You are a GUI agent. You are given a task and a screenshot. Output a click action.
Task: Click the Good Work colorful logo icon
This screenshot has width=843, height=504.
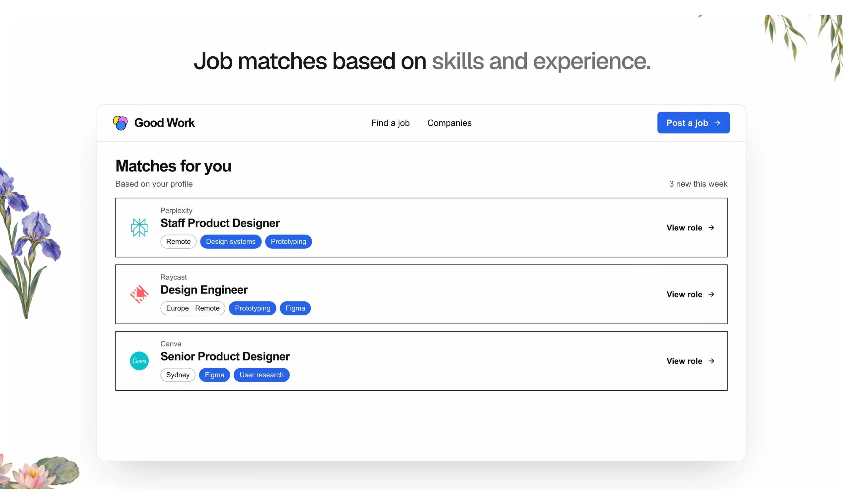pos(120,123)
